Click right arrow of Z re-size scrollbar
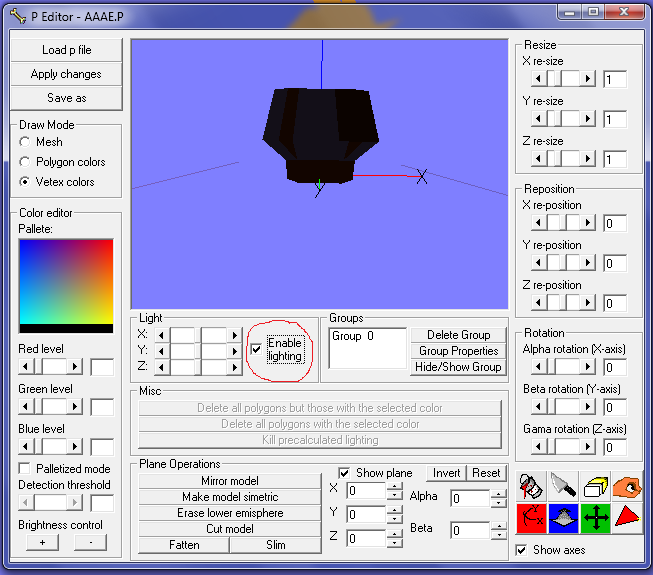The width and height of the screenshot is (653, 575). [x=588, y=159]
